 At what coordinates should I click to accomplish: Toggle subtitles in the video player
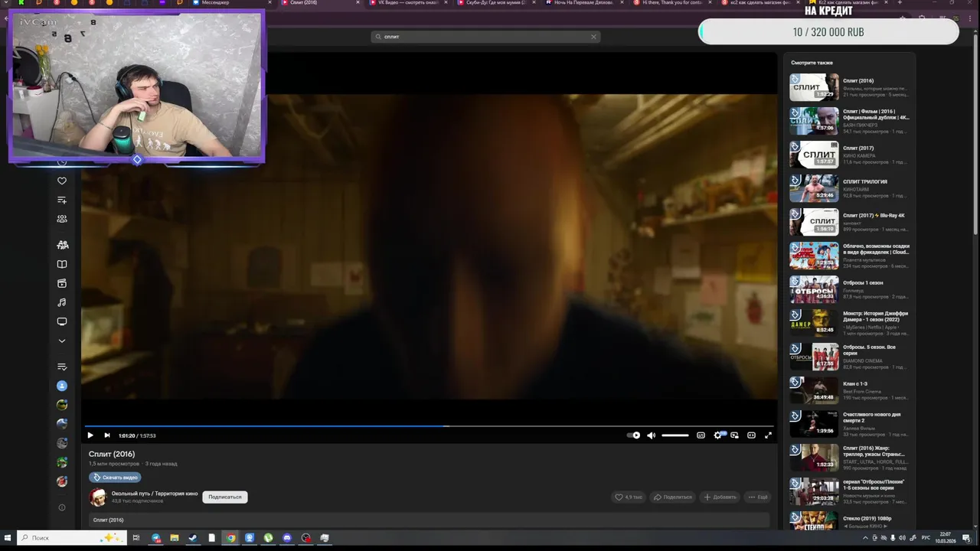pyautogui.click(x=701, y=435)
